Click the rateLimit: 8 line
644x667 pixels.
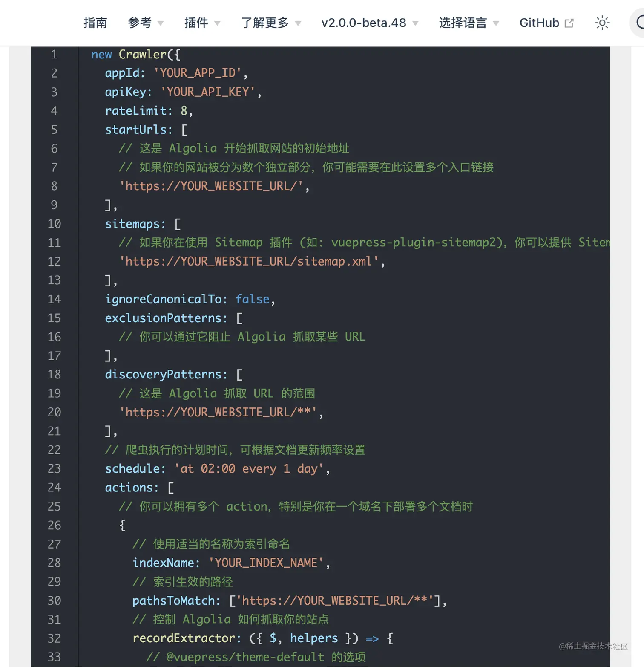(x=149, y=111)
